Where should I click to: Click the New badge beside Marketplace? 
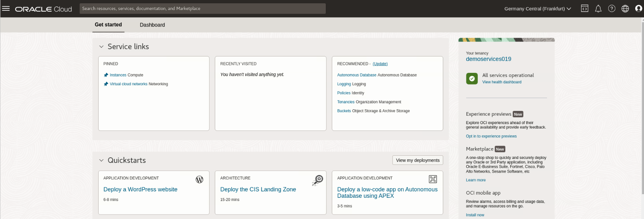coord(500,149)
